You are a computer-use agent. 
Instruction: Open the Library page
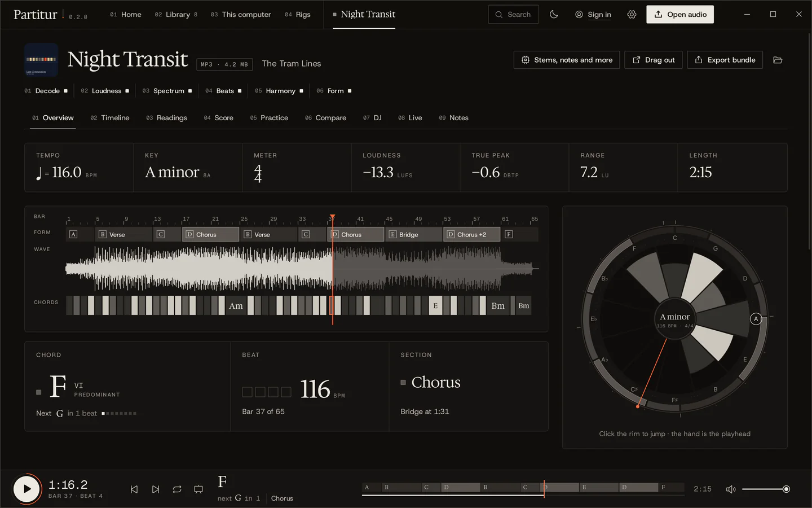point(176,15)
